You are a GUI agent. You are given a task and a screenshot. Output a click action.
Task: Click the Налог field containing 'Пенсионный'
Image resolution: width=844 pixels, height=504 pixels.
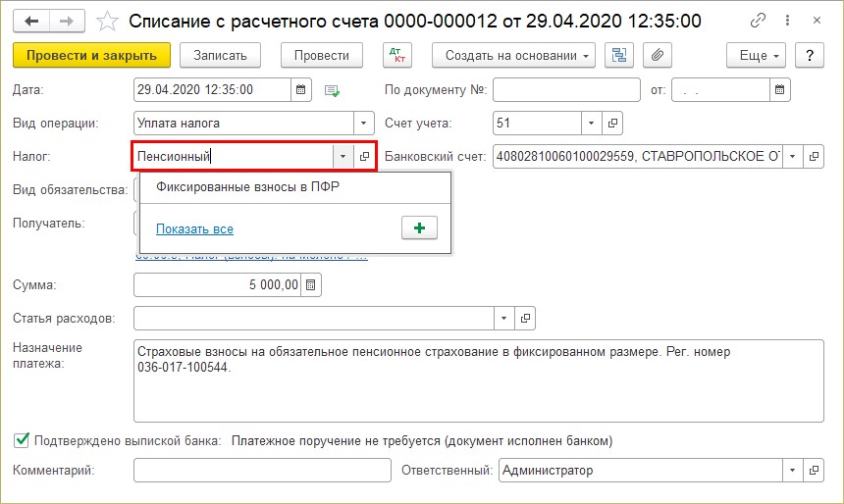[x=233, y=157]
